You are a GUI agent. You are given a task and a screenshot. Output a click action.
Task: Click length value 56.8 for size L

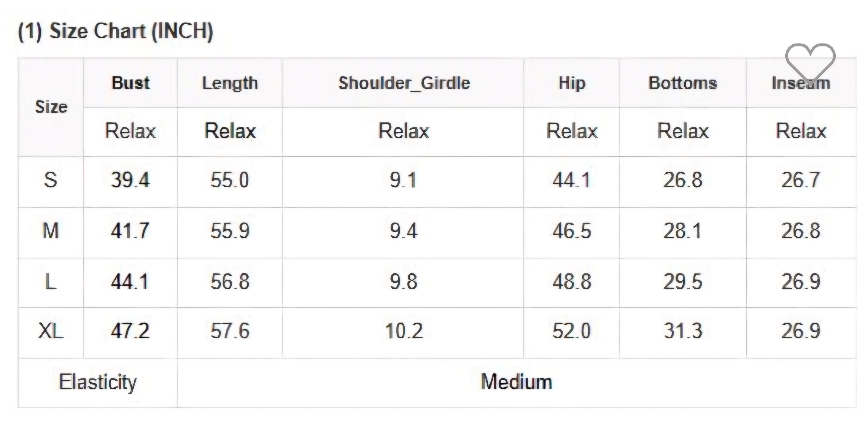pos(230,282)
